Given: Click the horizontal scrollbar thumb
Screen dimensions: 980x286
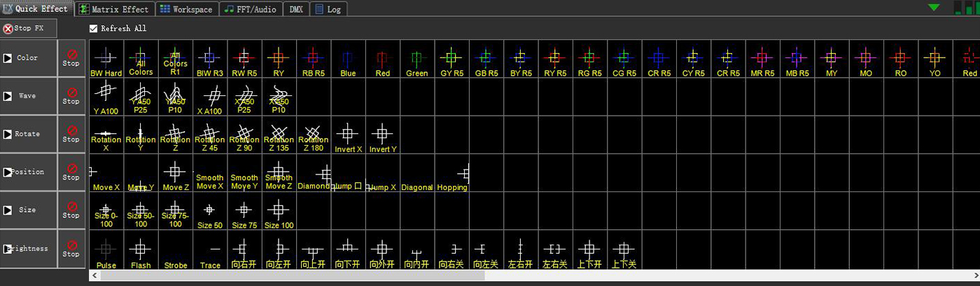Looking at the screenshot, I should (293, 275).
